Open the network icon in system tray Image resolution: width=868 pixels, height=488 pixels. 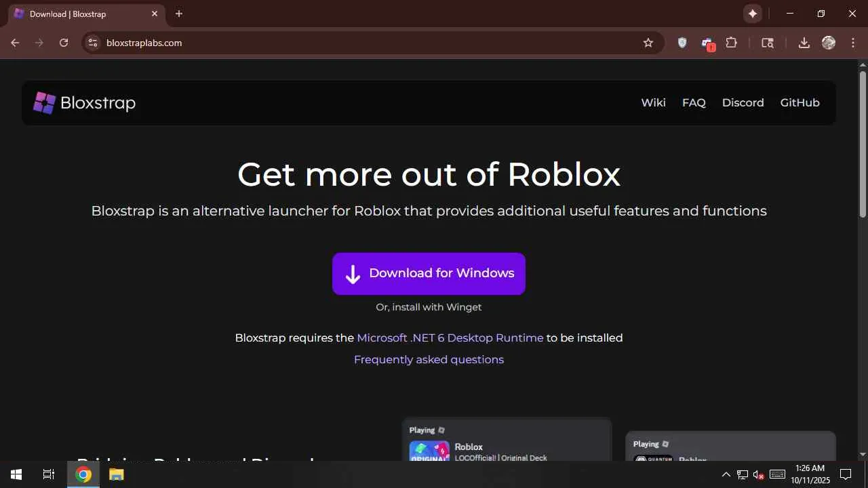(x=743, y=474)
